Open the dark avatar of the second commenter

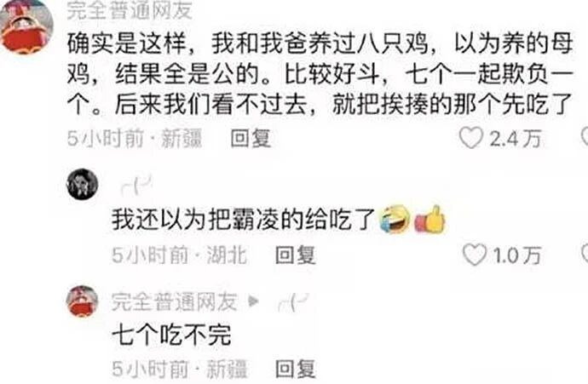[x=83, y=184]
